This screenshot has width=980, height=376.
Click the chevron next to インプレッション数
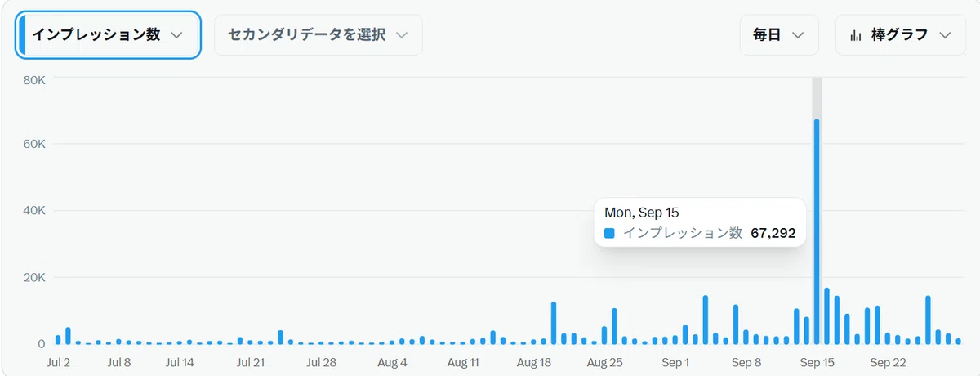pos(176,35)
